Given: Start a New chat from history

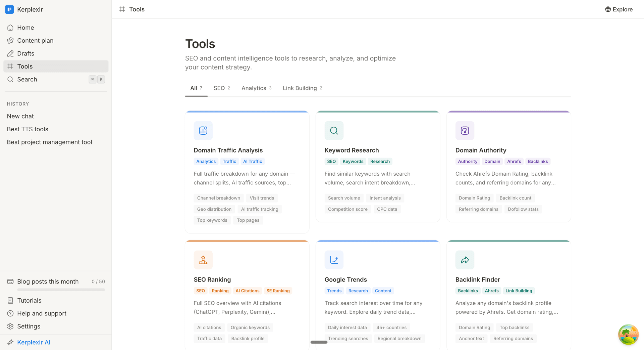Looking at the screenshot, I should pyautogui.click(x=20, y=116).
